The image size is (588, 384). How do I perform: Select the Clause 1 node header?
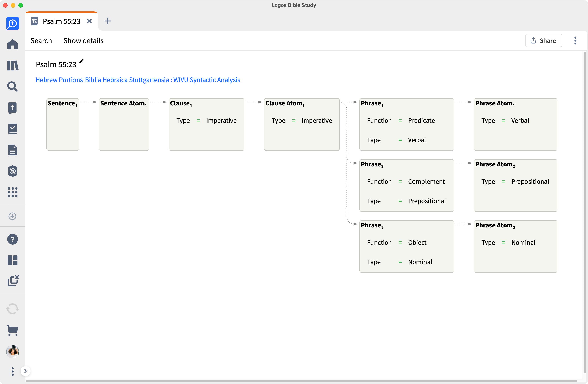pos(181,103)
